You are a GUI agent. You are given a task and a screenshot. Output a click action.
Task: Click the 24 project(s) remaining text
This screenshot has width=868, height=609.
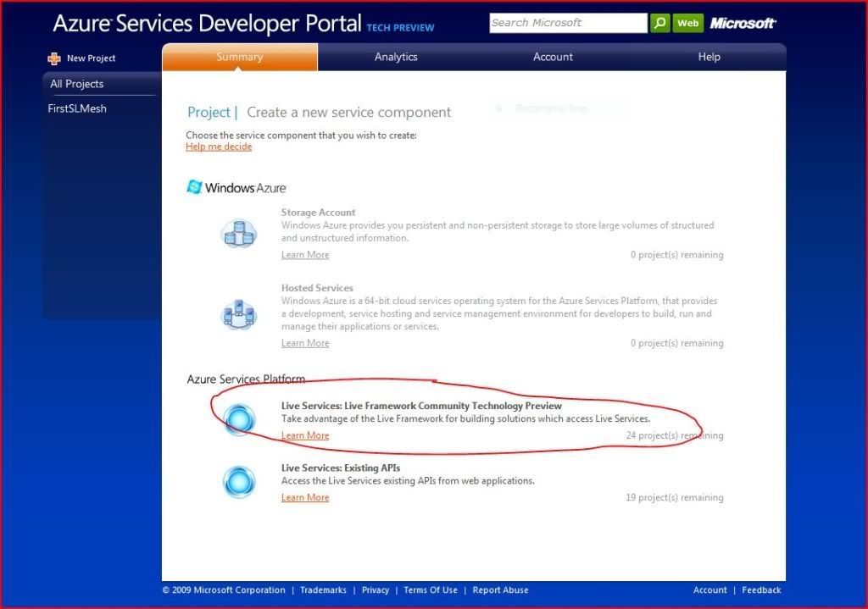(675, 436)
